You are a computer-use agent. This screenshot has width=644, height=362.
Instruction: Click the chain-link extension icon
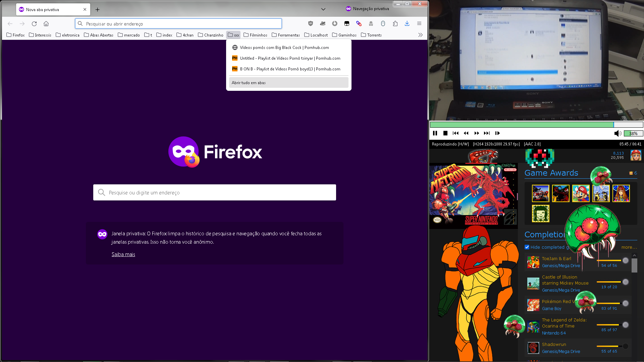(x=359, y=23)
